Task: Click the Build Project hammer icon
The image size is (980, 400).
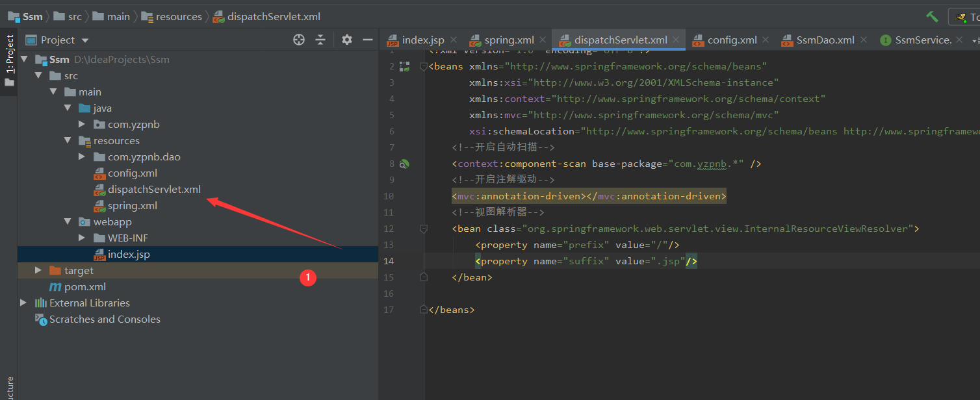Action: tap(932, 16)
